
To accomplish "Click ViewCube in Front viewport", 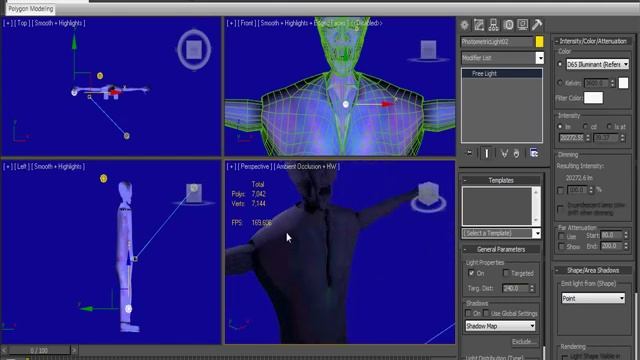I will click(428, 51).
